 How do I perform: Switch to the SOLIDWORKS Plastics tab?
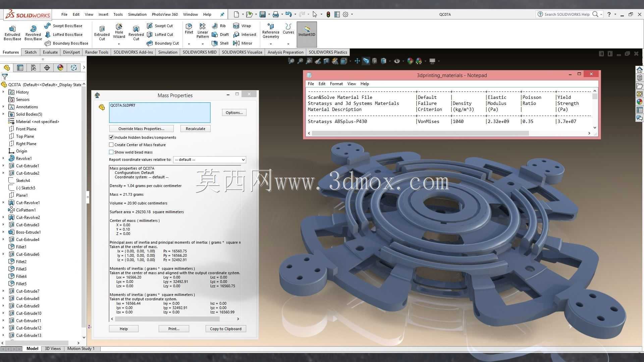[x=328, y=52]
